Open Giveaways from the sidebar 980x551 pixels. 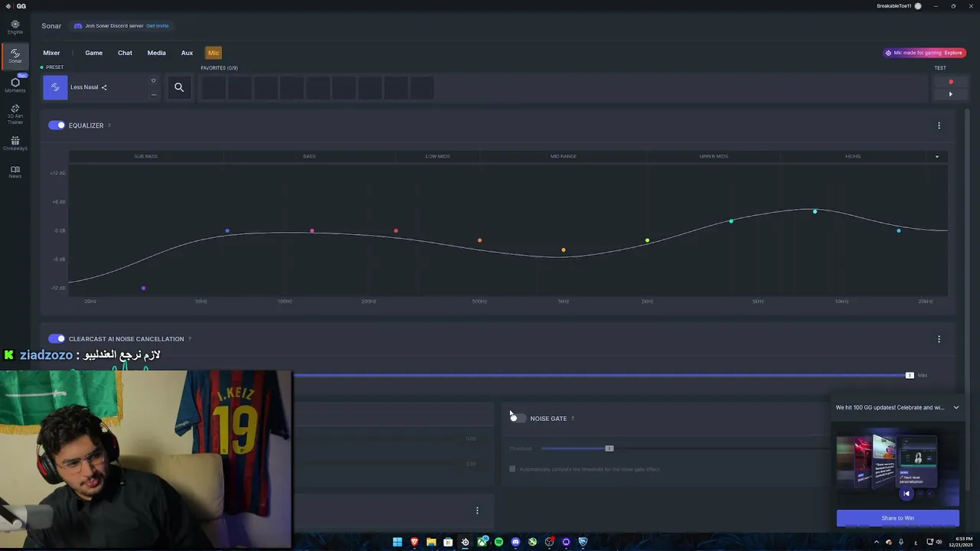pyautogui.click(x=15, y=143)
